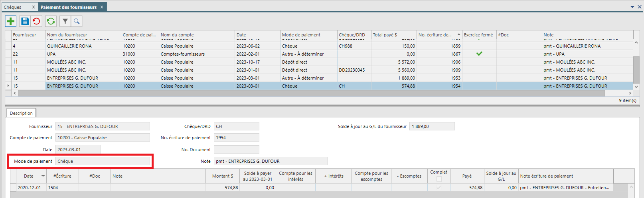Sort by Date column in payments grid
Viewport: 644px width, 198px height.
pos(257,35)
